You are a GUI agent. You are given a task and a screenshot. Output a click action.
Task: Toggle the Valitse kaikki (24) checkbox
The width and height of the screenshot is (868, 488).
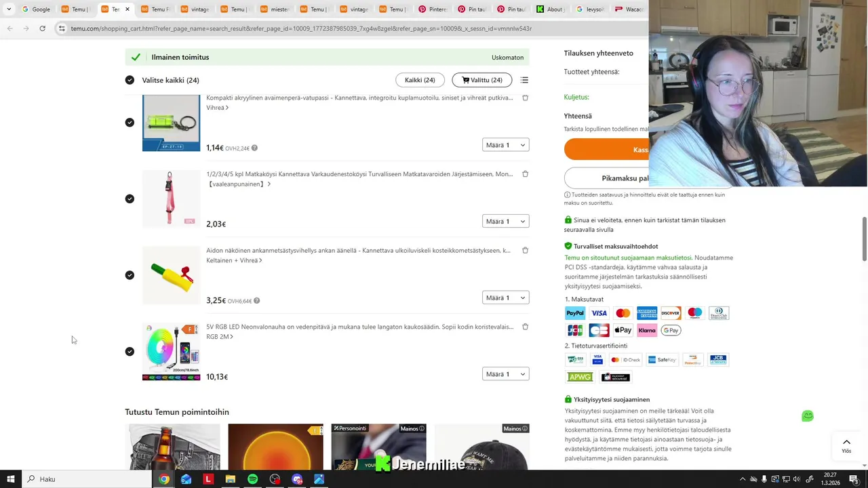[x=130, y=80]
